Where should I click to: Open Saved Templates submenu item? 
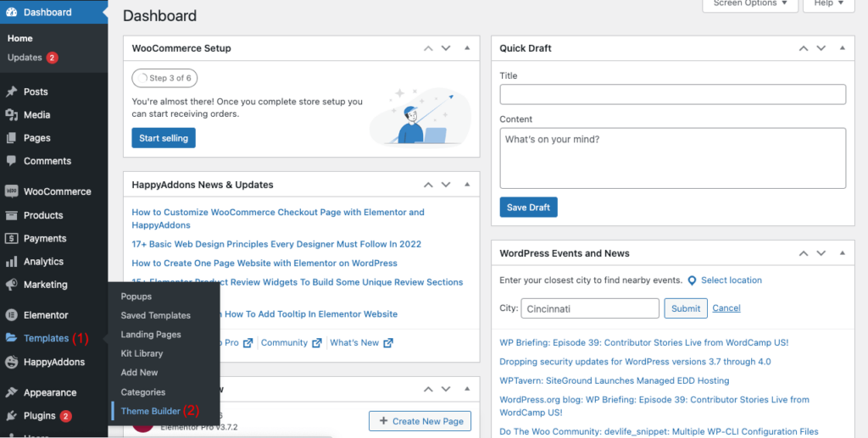coord(155,315)
